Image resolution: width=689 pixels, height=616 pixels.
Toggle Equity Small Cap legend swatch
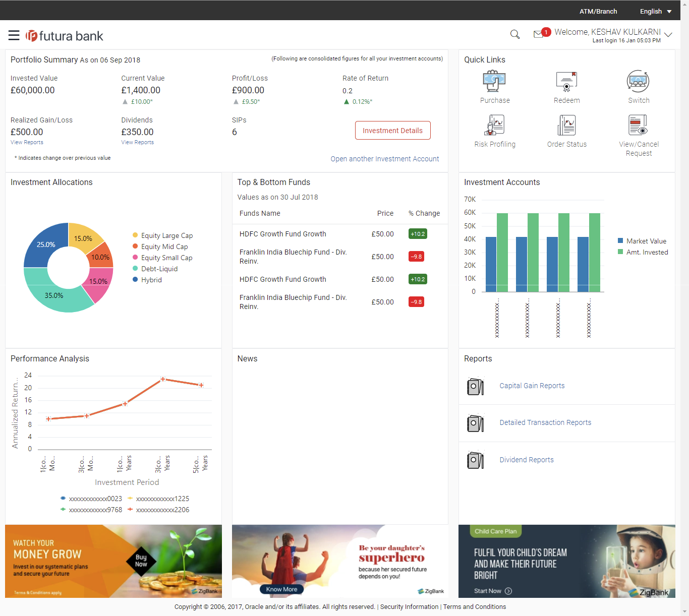(x=135, y=257)
